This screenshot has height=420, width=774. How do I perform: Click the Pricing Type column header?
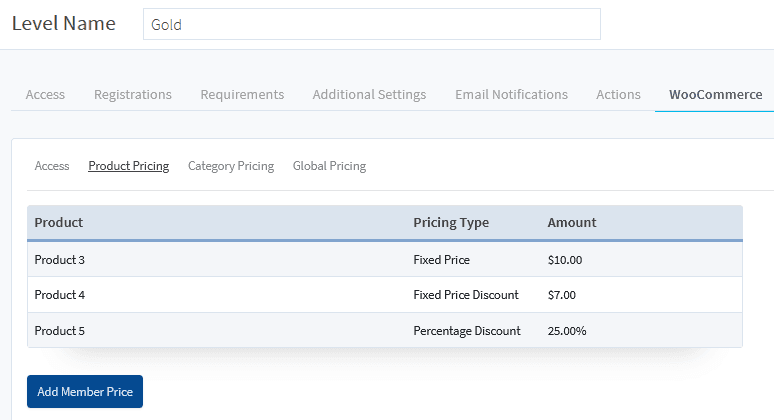pos(451,223)
